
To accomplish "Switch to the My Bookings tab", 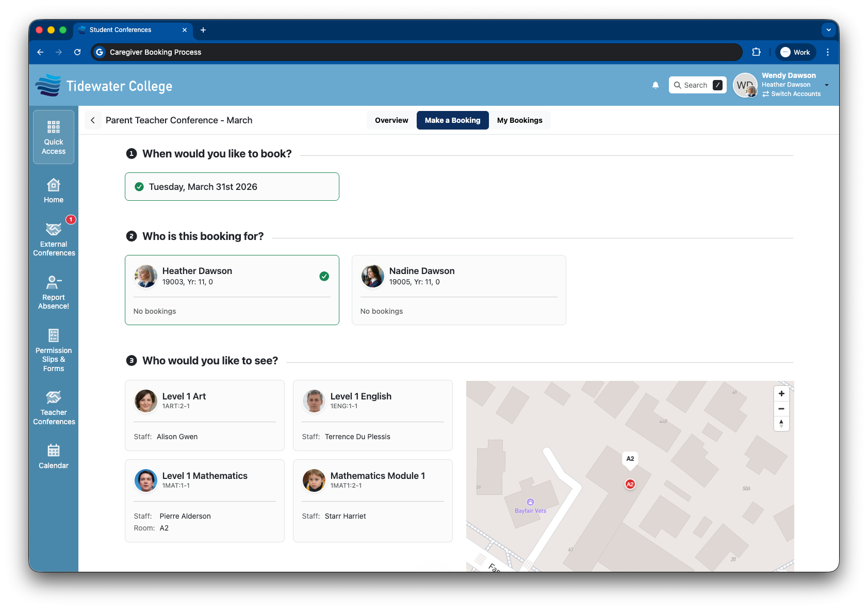I will pyautogui.click(x=519, y=120).
